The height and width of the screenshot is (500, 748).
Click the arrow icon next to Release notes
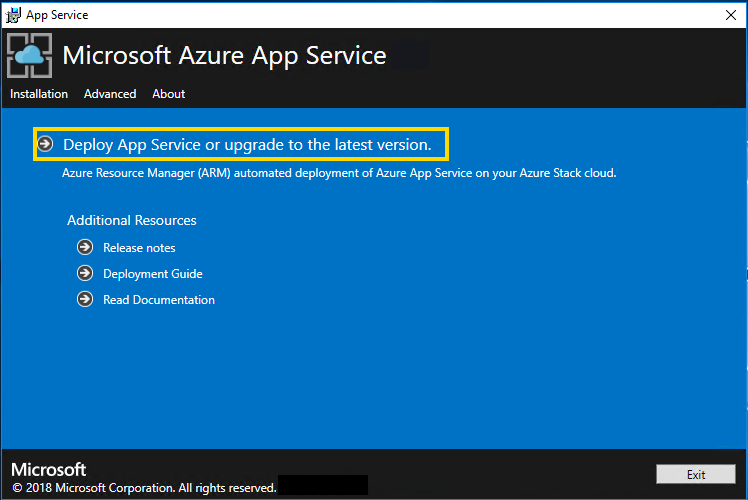pos(85,247)
